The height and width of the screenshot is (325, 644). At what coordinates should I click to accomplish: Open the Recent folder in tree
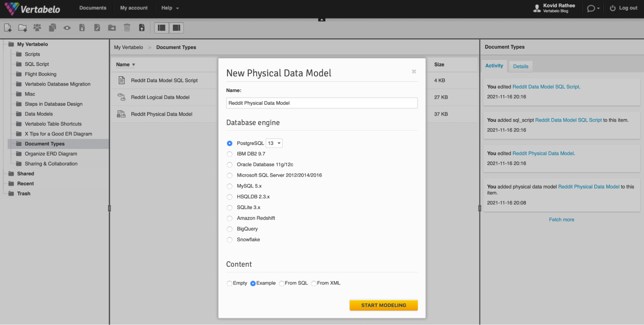click(25, 183)
